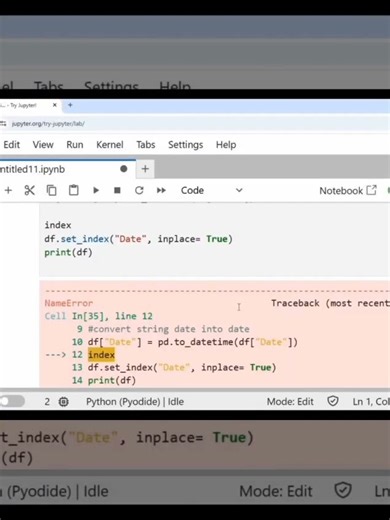This screenshot has height=520, width=390.
Task: Open the Settings menu
Action: pos(185,145)
